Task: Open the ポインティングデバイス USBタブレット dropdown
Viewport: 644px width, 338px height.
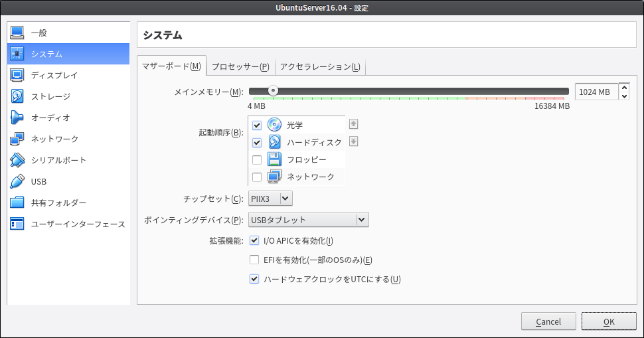Action: click(x=309, y=220)
